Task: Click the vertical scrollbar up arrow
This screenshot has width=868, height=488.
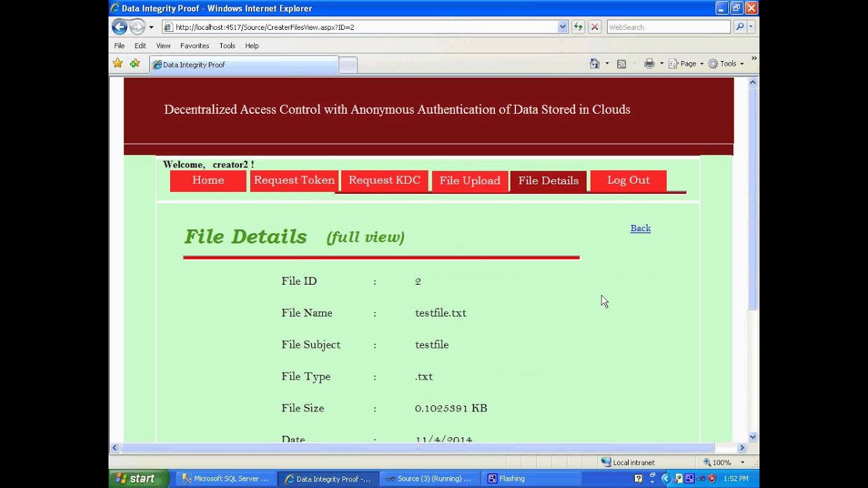Action: click(x=753, y=83)
